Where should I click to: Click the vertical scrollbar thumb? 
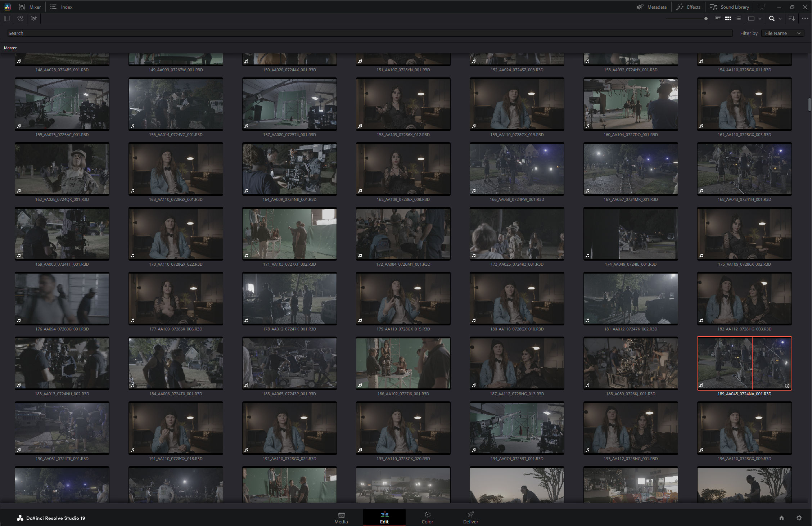810,105
